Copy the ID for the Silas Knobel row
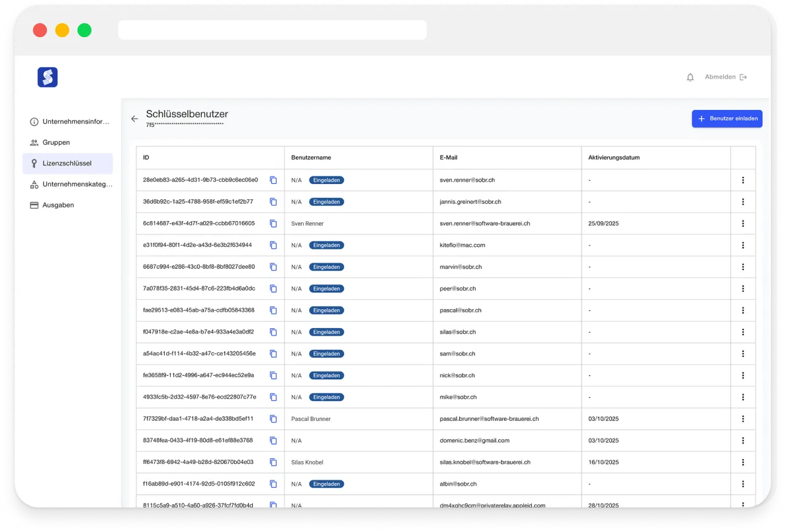The width and height of the screenshot is (786, 532). pos(273,462)
